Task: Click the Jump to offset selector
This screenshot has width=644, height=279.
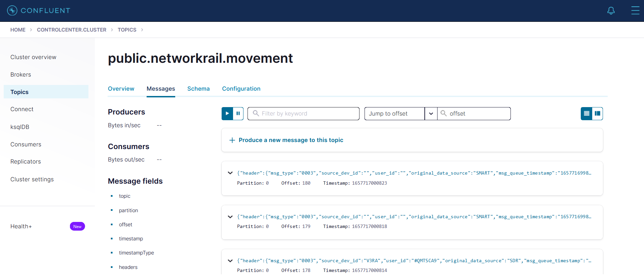Action: pos(394,113)
